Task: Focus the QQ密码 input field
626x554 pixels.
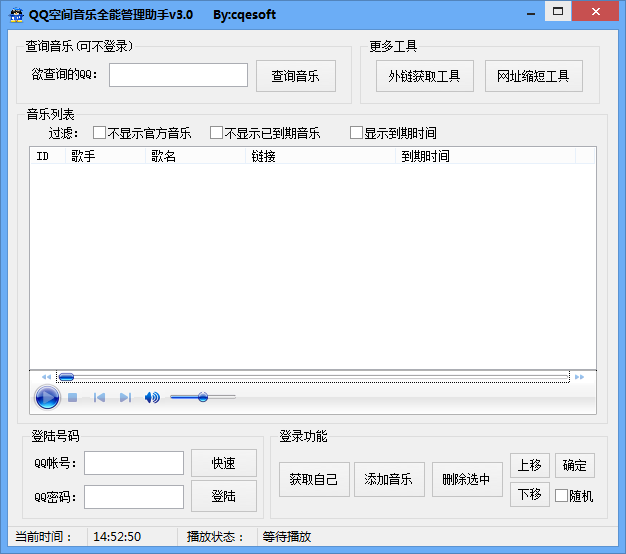Action: [134, 497]
